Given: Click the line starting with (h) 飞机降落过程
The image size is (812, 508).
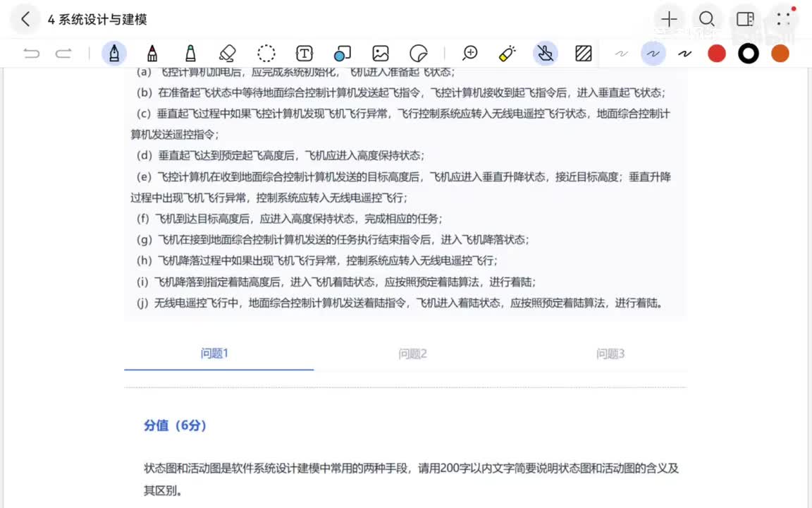Looking at the screenshot, I should [x=317, y=261].
